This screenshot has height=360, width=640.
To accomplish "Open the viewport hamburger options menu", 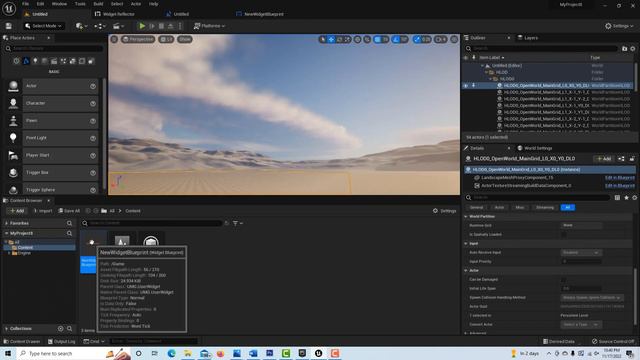I will (114, 39).
